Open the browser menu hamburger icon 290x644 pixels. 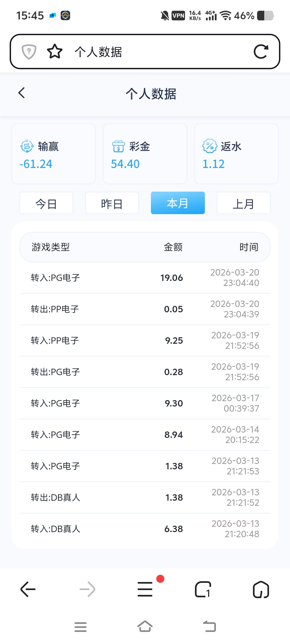(145, 589)
